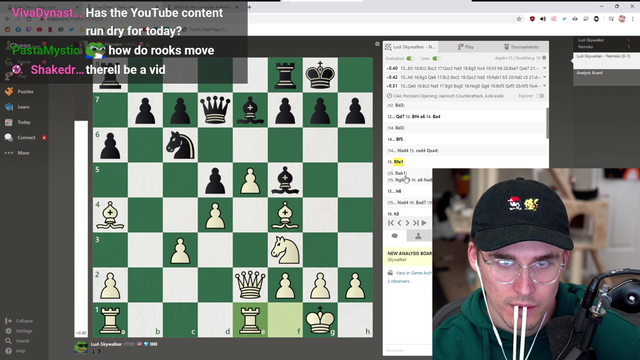Select move 15... h6 in move list
The image size is (640, 360).
399,191
